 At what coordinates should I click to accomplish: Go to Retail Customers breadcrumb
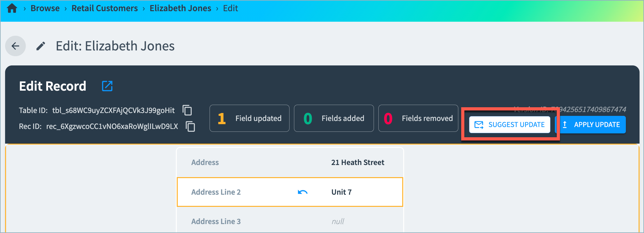[x=104, y=8]
